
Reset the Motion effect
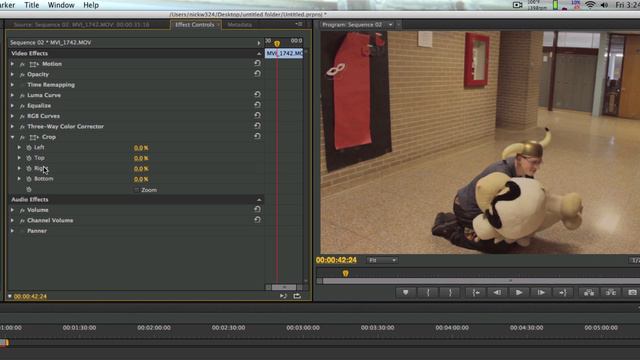point(257,63)
